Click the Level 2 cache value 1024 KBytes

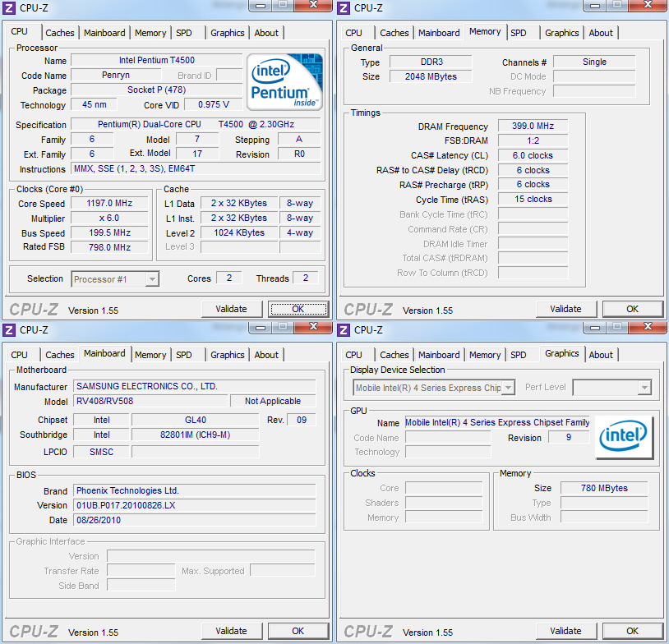[239, 232]
